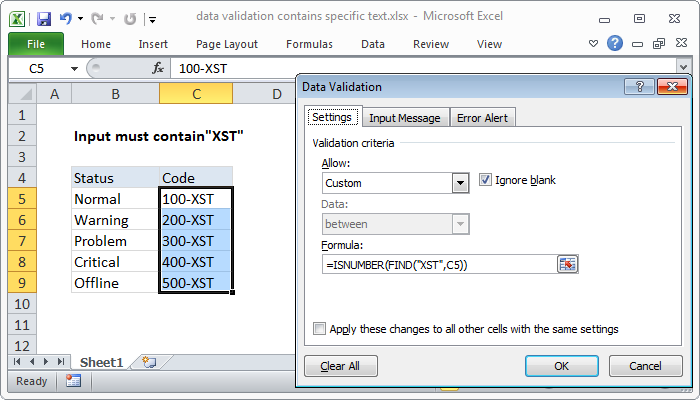Open the Undo history dropdown arrow
Screen dimensions: 700x400
80,19
